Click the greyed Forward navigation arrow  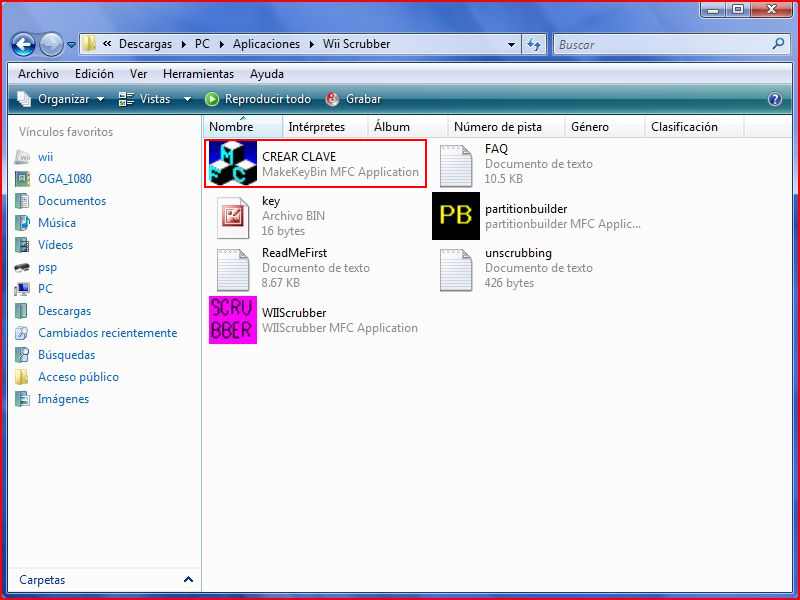click(51, 44)
